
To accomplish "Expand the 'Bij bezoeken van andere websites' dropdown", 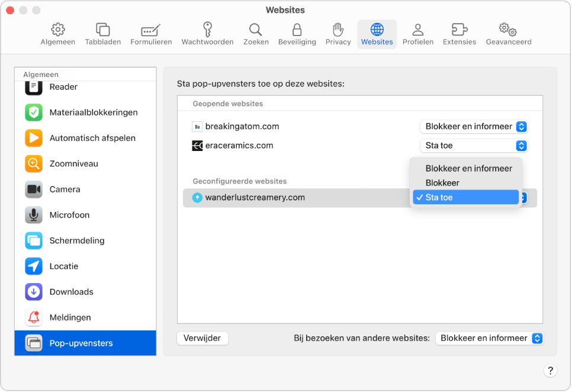I will (489, 338).
